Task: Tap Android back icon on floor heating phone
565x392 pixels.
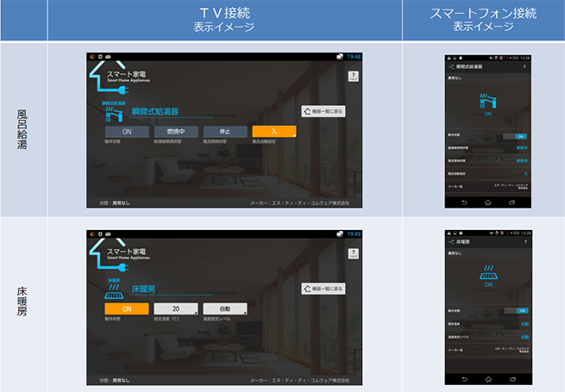Action: pos(463,377)
